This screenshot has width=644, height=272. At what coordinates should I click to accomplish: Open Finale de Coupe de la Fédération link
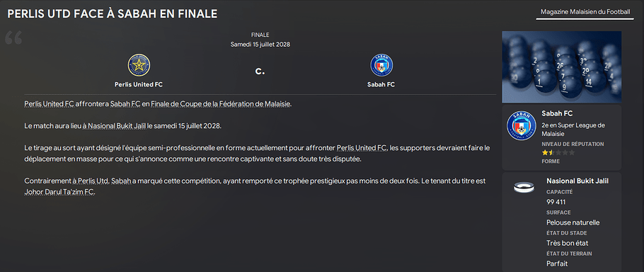click(221, 104)
